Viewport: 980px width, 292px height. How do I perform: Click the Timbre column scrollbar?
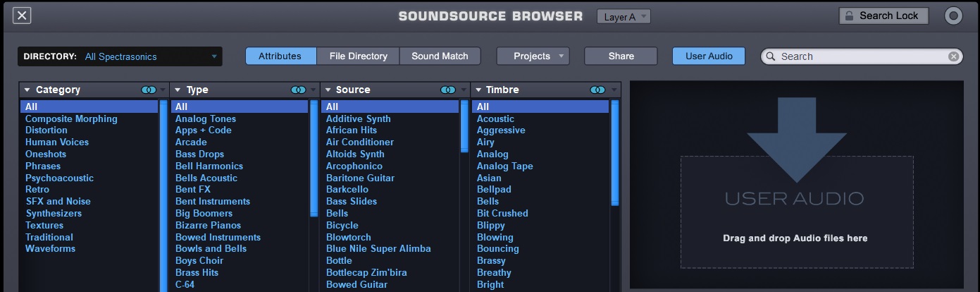(x=615, y=152)
